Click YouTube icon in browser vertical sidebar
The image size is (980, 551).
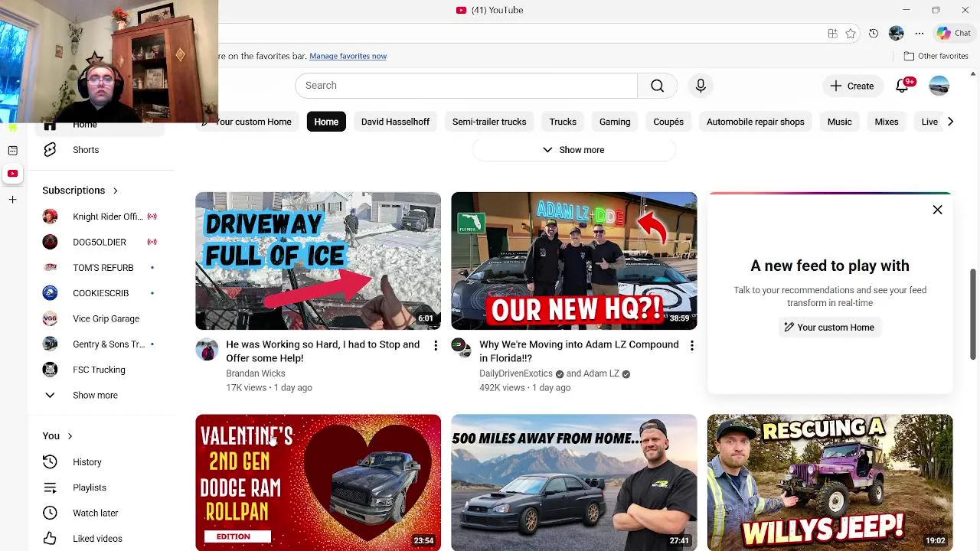[x=12, y=174]
